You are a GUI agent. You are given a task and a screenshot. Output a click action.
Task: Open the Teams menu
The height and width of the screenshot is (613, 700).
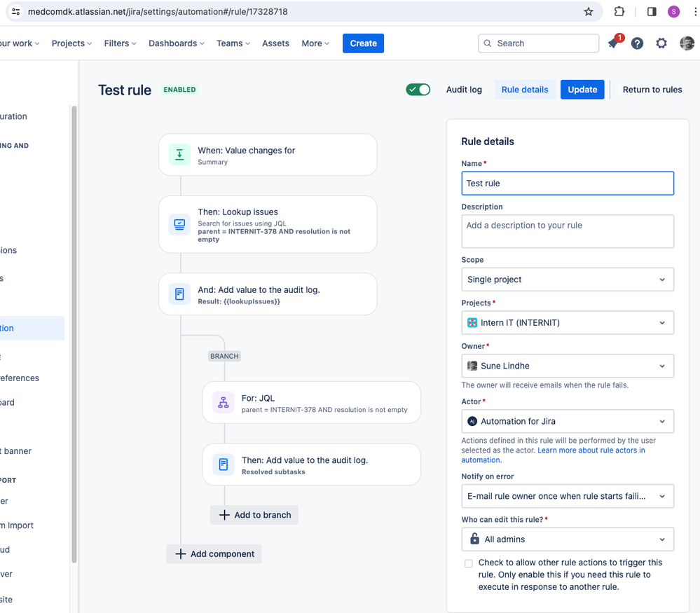233,43
